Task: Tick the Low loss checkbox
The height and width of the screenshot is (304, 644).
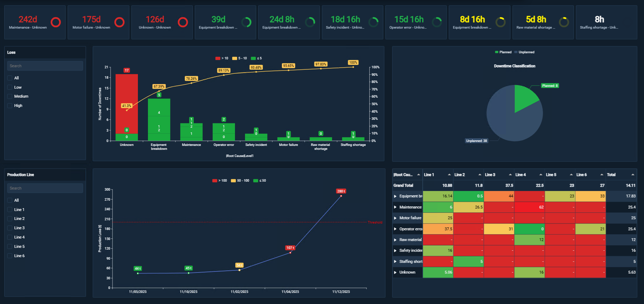Action: click(10, 87)
